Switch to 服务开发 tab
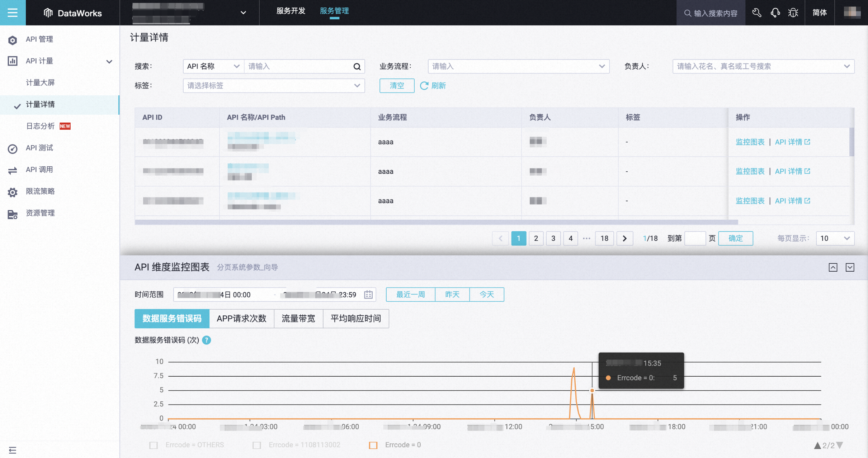Viewport: 868px width, 458px height. click(x=291, y=11)
